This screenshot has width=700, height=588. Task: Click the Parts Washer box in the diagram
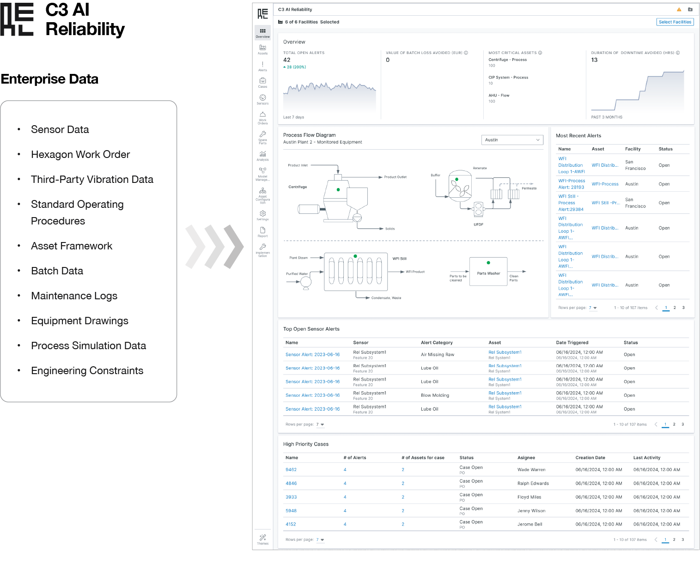(488, 272)
